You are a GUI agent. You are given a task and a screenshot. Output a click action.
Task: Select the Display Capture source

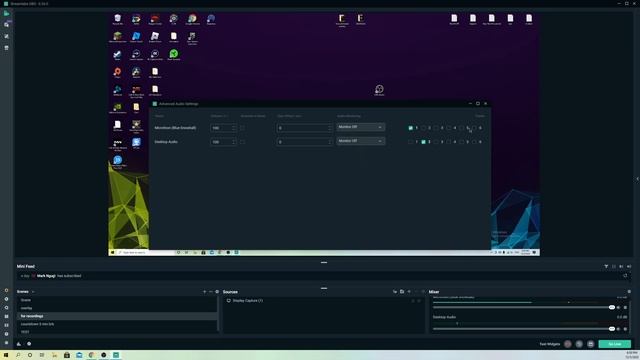tap(324, 300)
